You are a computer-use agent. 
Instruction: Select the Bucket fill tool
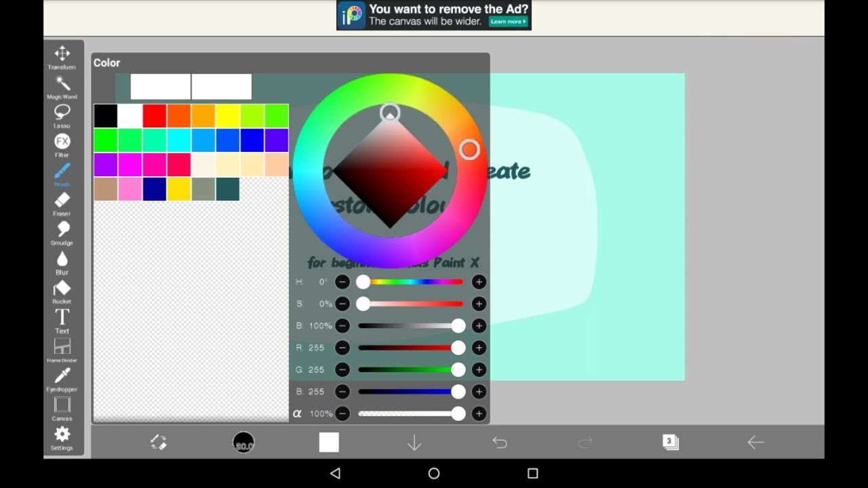pos(62,288)
